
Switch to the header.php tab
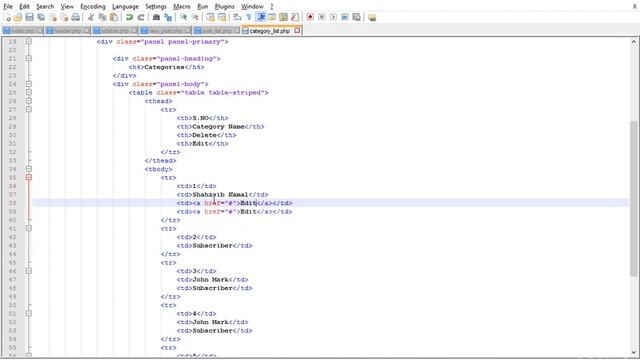[67, 31]
